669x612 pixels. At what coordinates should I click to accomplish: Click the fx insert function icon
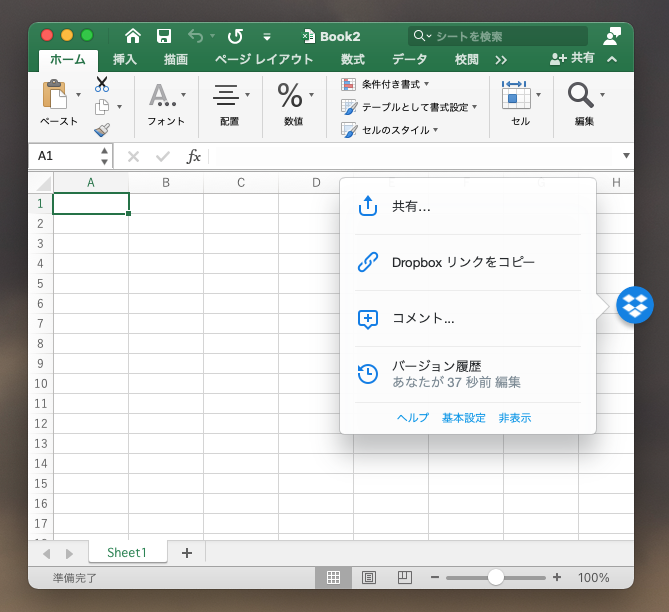click(x=193, y=156)
